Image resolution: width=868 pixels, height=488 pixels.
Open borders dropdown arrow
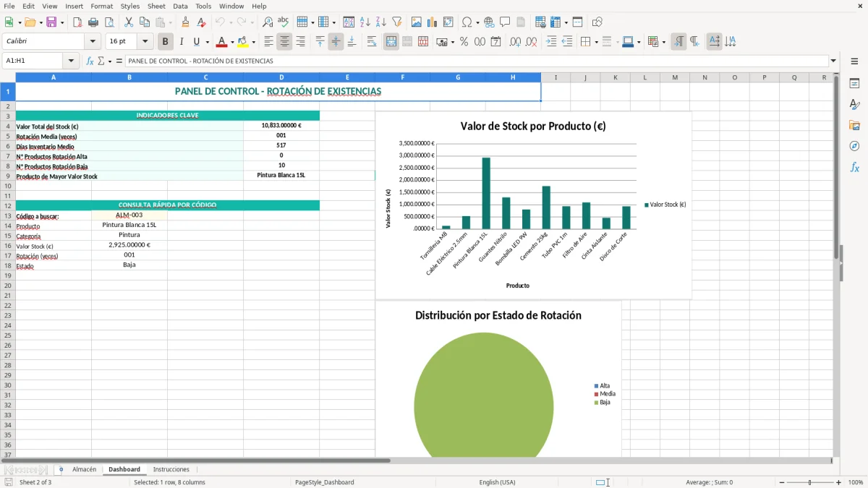(596, 42)
